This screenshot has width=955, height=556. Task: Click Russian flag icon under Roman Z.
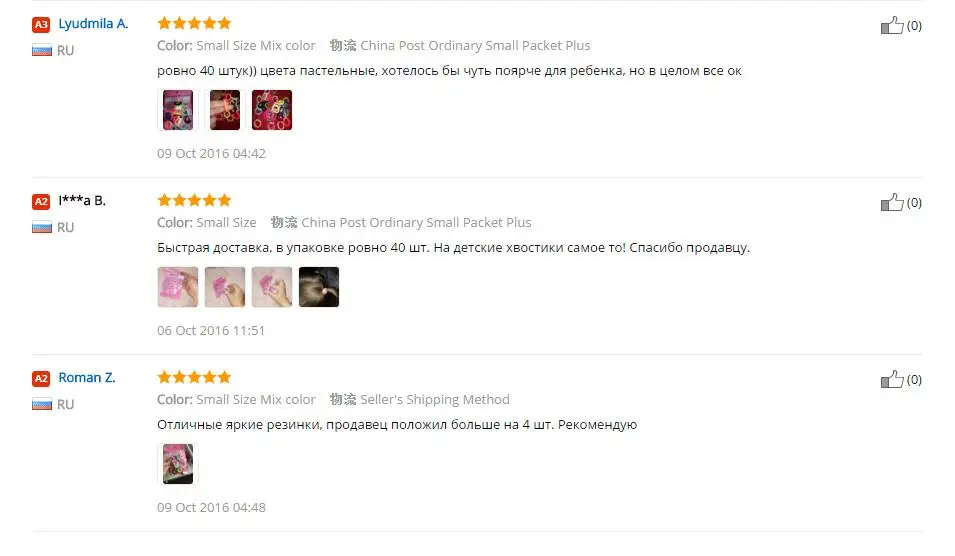pyautogui.click(x=42, y=404)
